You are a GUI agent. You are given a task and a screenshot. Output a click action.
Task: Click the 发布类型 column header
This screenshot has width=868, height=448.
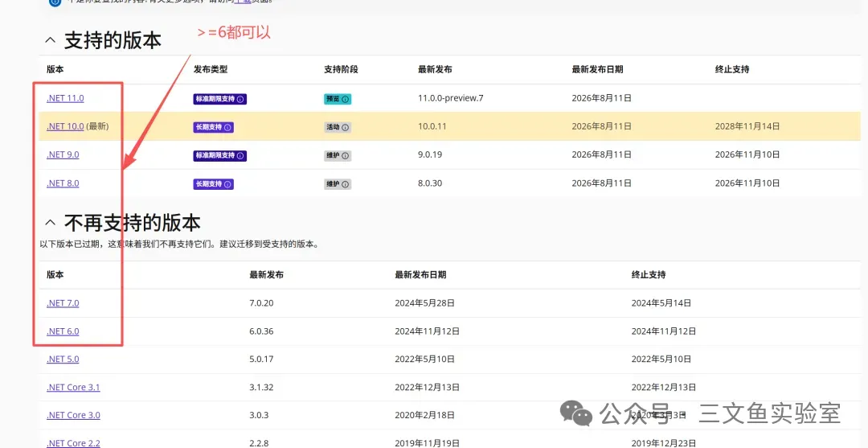tap(211, 69)
